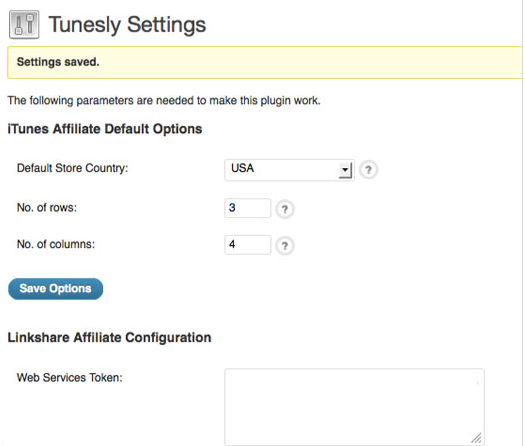Click the Web Services Token label
This screenshot has height=446, width=525.
click(x=70, y=378)
